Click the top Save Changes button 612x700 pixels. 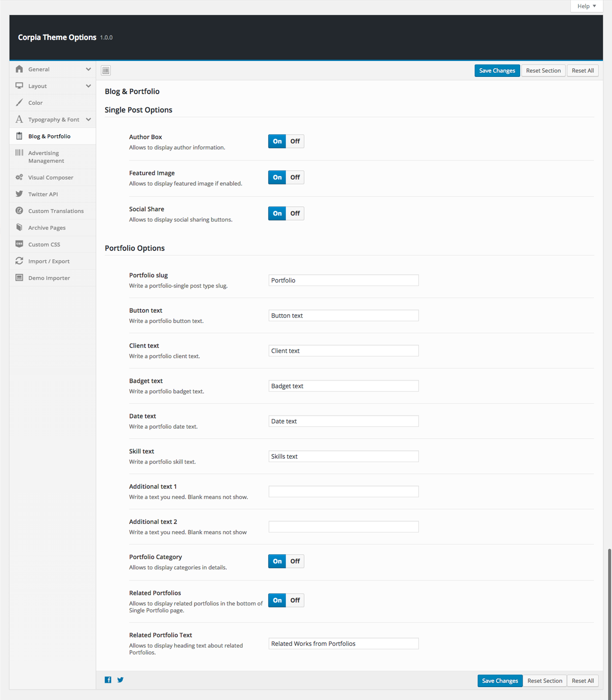click(x=497, y=71)
